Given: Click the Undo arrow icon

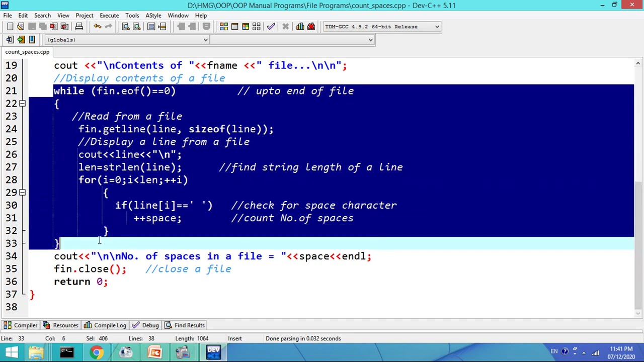Looking at the screenshot, I should pos(97,27).
